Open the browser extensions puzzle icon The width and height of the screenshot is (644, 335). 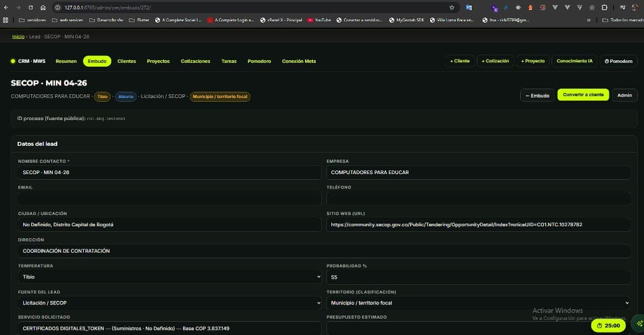pos(604,8)
